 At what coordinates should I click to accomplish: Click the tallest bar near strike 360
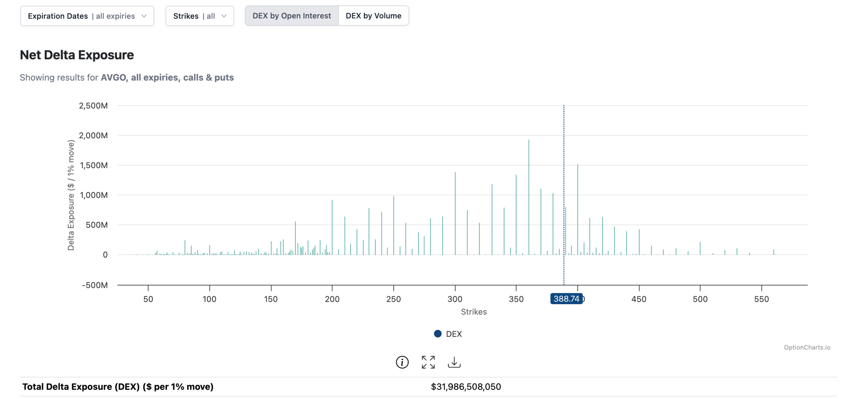point(529,197)
